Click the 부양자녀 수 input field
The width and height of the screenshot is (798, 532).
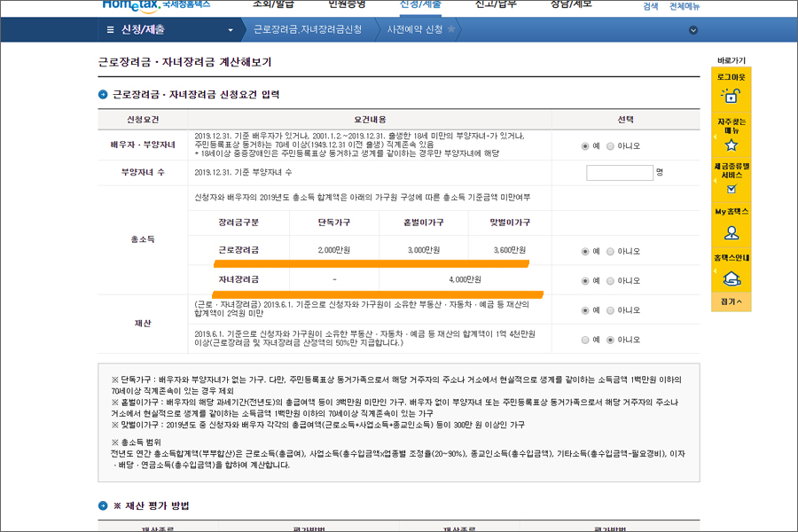pos(620,173)
